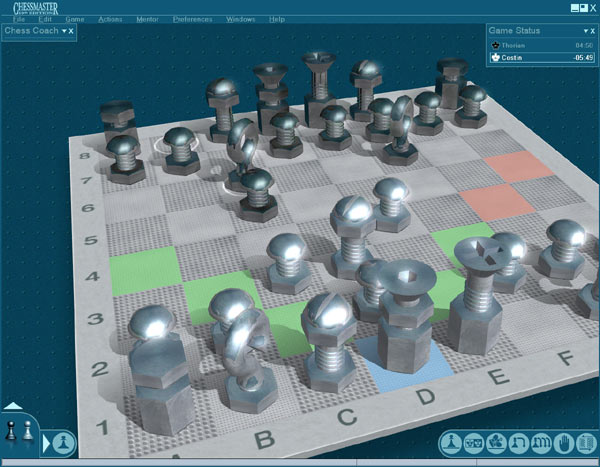
Task: Minimize the Chessmaster window
Action: click(575, 8)
